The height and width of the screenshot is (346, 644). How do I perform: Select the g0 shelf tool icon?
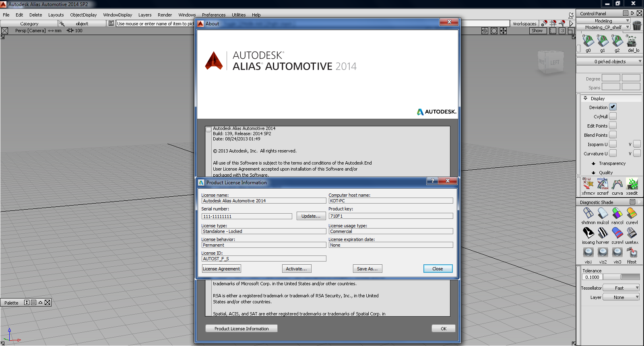tap(588, 41)
